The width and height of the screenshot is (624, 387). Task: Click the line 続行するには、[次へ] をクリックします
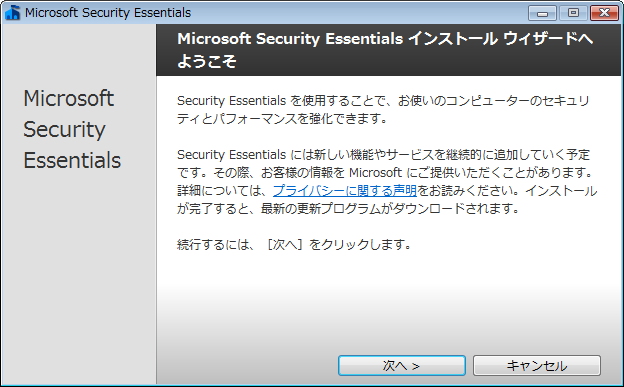coord(294,244)
